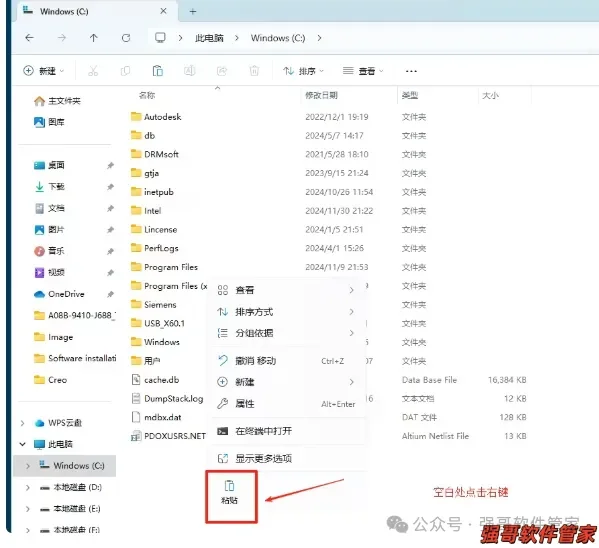Open the 查看 view dropdown in toolbar
The image size is (599, 548).
(363, 71)
